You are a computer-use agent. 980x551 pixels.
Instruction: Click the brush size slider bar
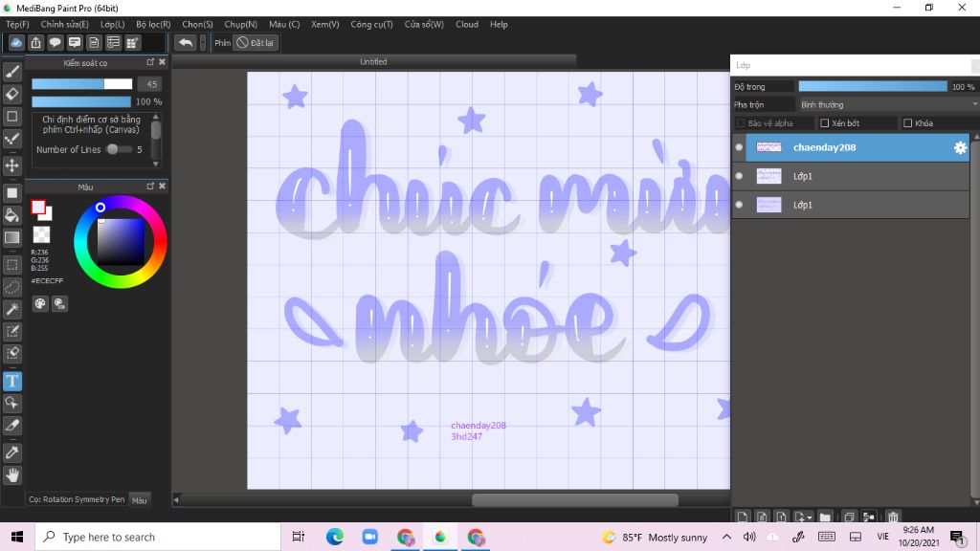point(82,84)
